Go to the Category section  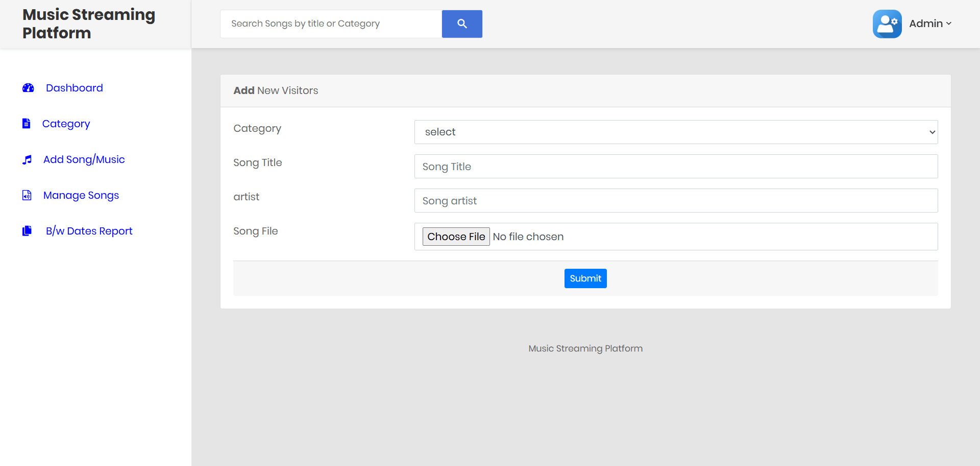click(65, 124)
